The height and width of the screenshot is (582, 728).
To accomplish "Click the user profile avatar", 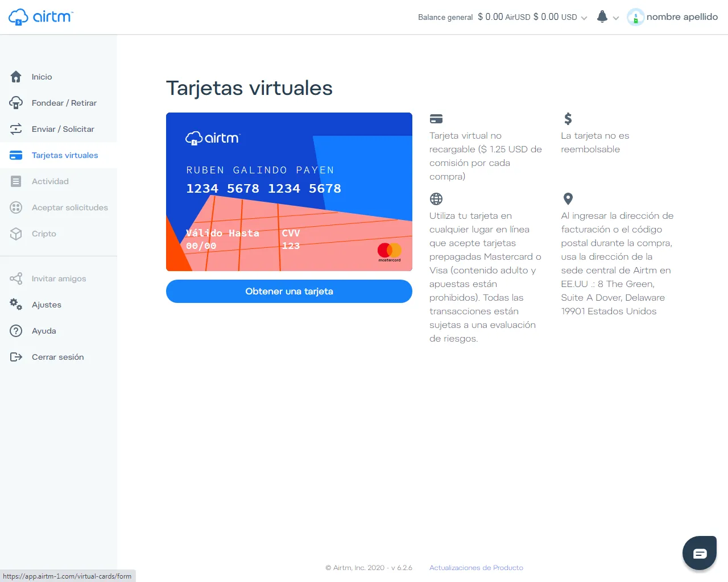I will point(635,17).
